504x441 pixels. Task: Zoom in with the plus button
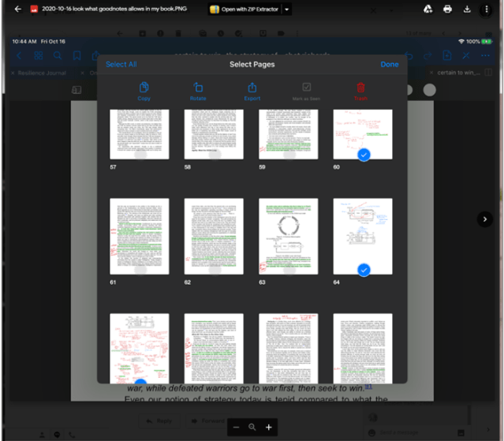point(268,427)
